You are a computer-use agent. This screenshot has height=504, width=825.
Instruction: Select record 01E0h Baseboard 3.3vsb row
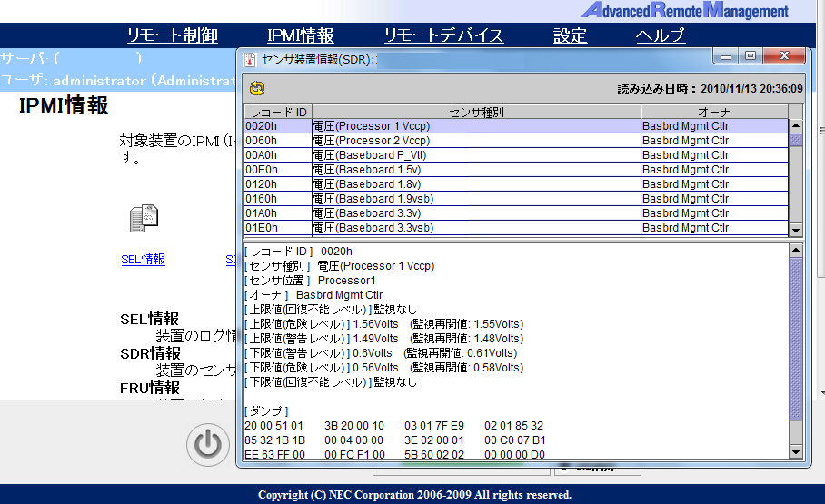pyautogui.click(x=516, y=228)
